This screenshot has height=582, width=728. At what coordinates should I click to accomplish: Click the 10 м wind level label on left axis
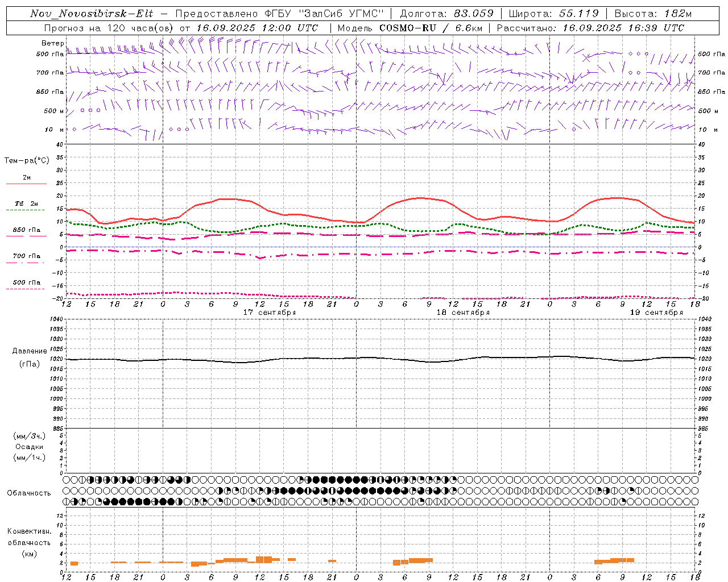click(54, 130)
